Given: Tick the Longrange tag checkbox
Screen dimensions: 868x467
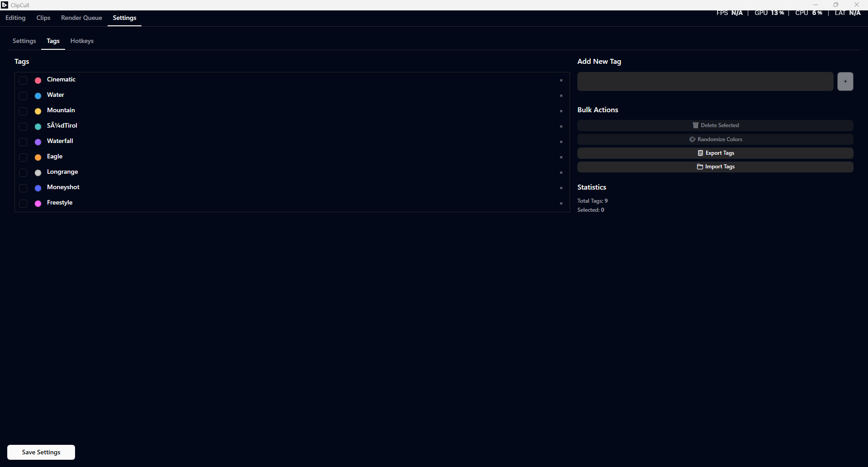Looking at the screenshot, I should pos(23,173).
